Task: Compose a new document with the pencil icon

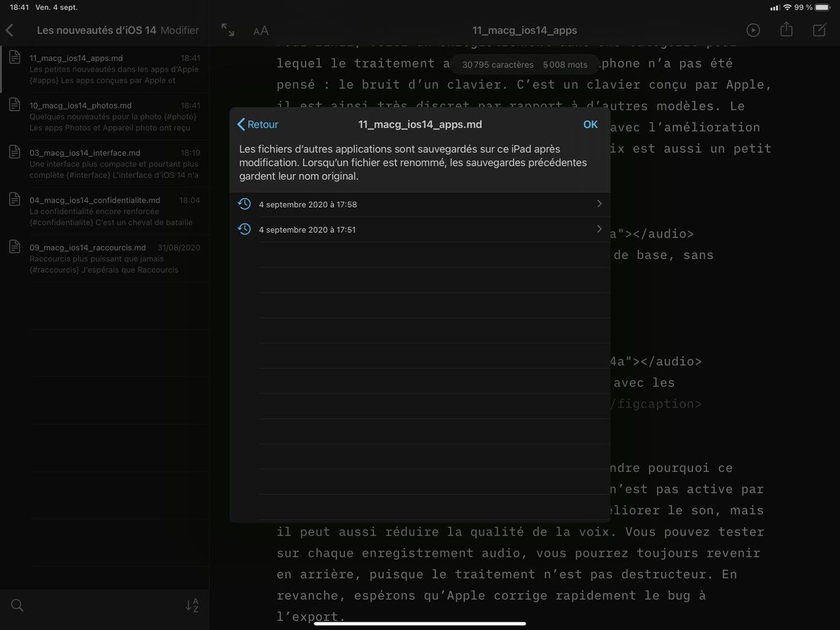Action: point(818,29)
